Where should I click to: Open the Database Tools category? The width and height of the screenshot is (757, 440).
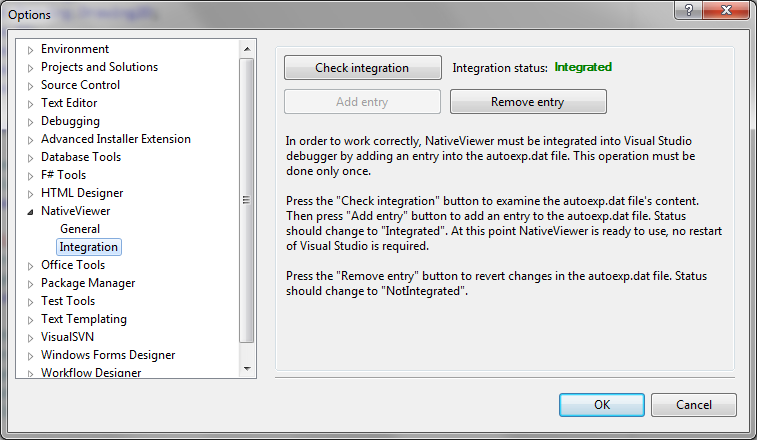coord(81,157)
